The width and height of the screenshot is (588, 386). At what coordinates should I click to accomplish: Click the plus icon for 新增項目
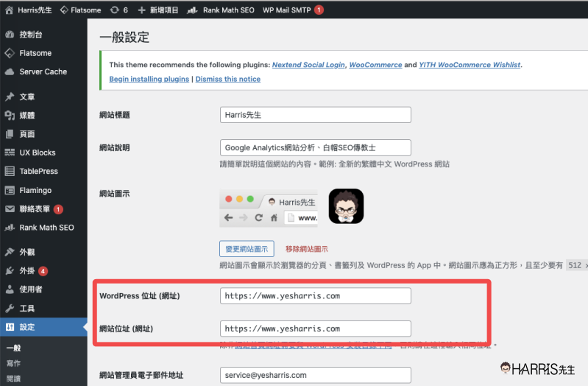coord(141,10)
